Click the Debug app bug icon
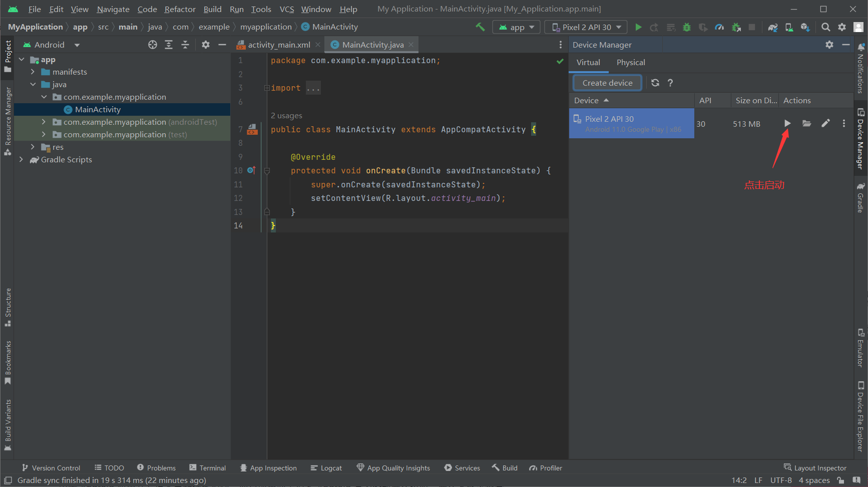 pyautogui.click(x=687, y=27)
